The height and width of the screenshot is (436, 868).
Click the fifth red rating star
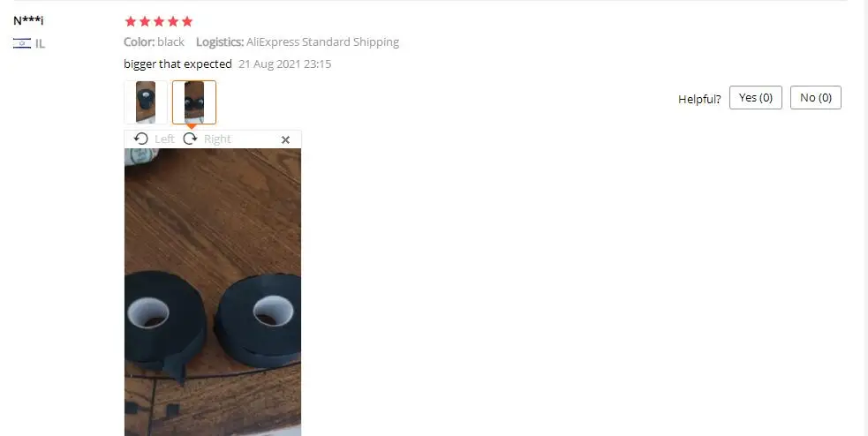click(x=187, y=21)
